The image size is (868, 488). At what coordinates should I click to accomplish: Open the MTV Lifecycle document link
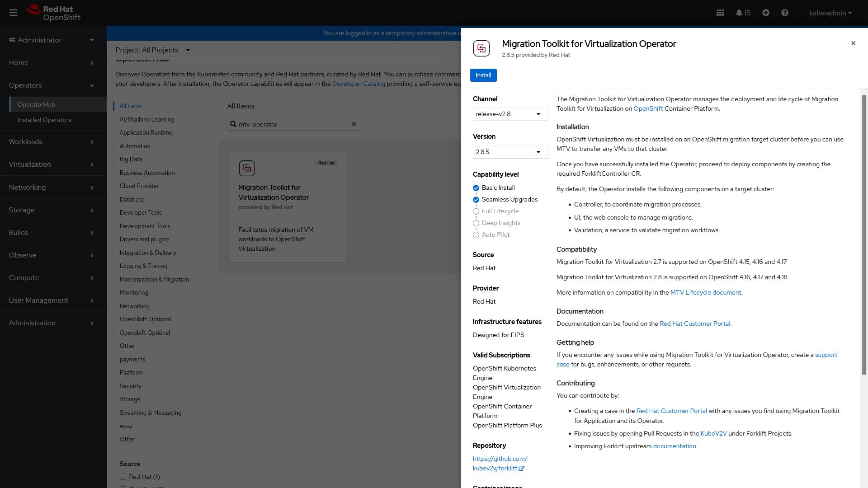(x=705, y=292)
